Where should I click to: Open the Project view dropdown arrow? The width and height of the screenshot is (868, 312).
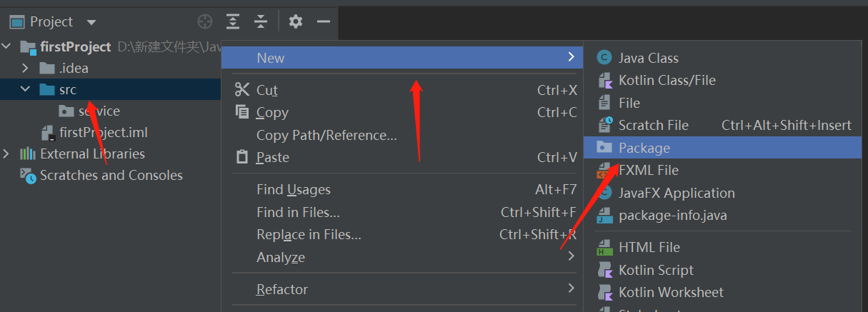coord(89,22)
